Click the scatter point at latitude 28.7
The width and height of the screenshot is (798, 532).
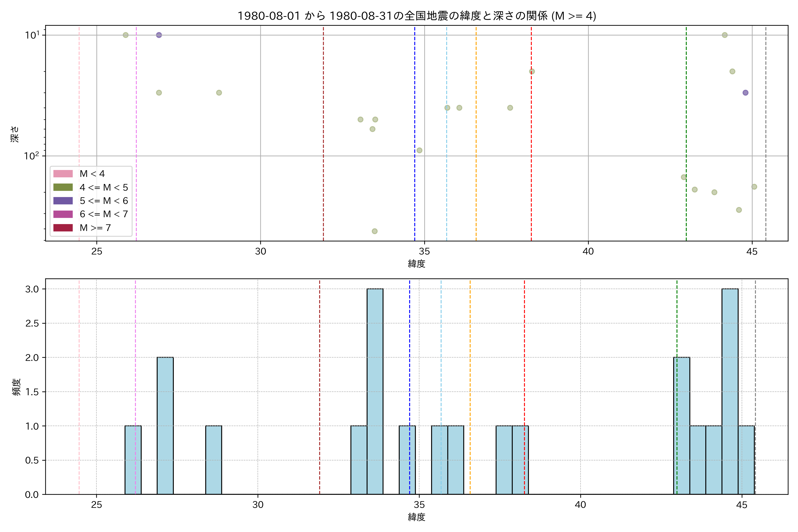pos(219,93)
